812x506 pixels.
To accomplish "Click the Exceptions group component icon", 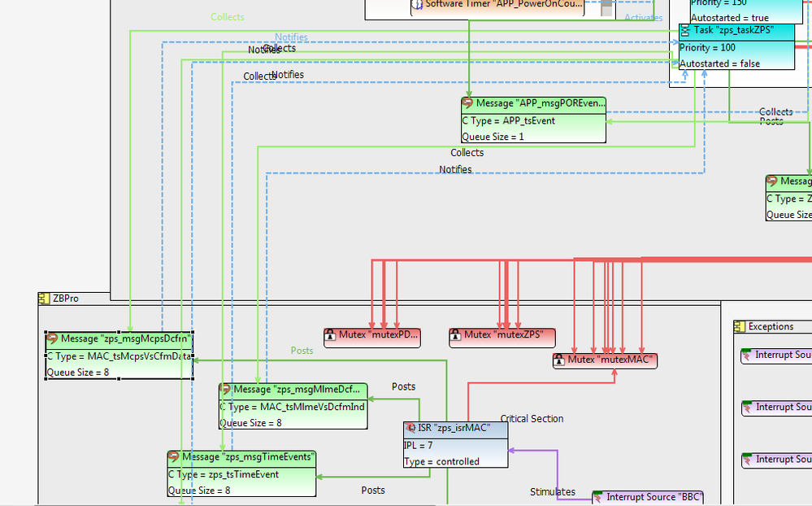I will 740,326.
